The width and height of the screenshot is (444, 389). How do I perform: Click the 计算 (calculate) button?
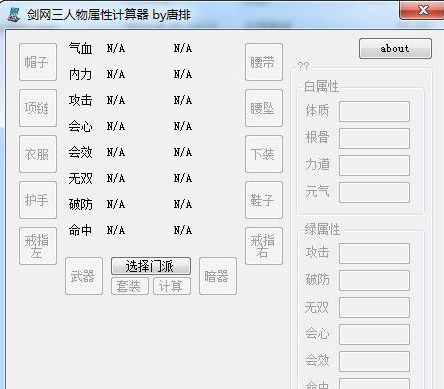click(172, 286)
